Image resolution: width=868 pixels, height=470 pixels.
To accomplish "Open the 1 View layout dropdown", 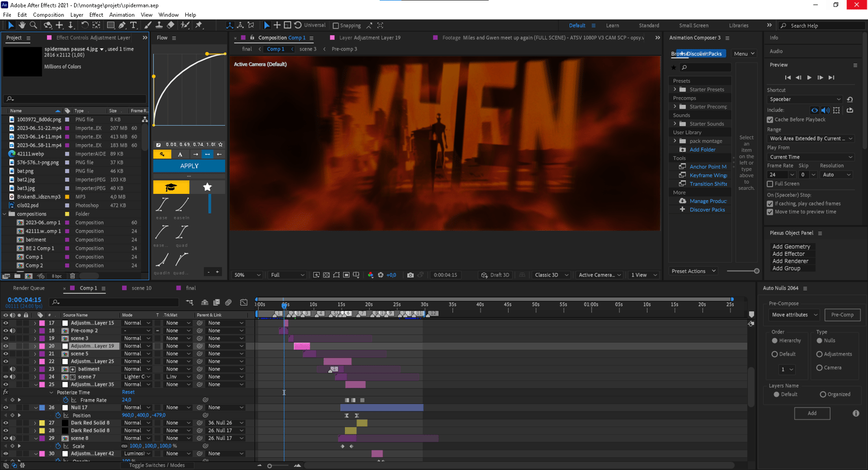I will point(643,275).
